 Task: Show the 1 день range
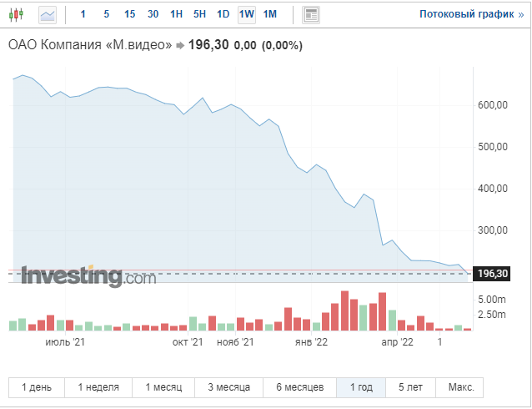coord(37,387)
